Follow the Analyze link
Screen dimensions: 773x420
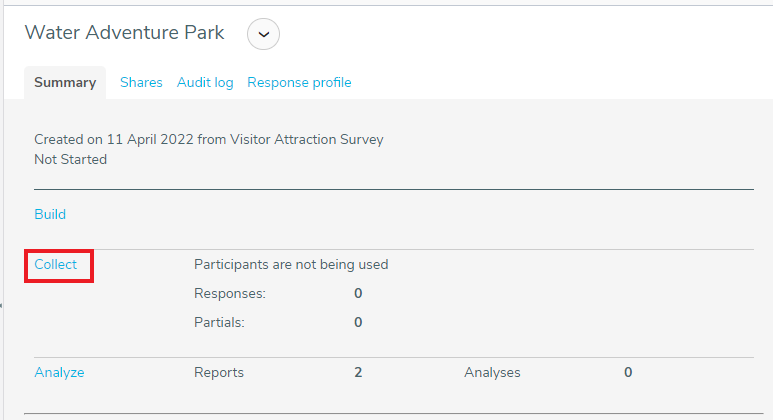(x=59, y=372)
